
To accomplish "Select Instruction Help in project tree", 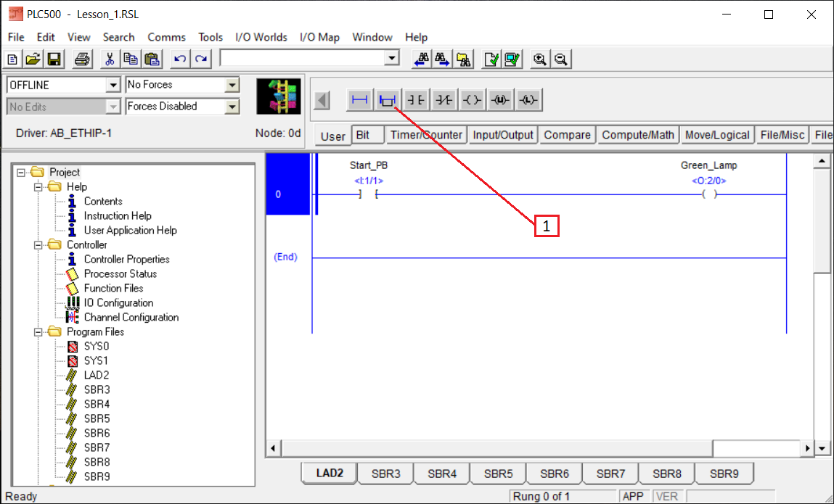I will 118,216.
